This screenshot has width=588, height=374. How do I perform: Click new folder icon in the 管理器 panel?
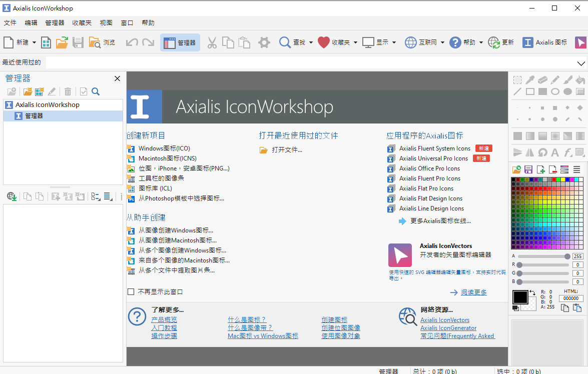coord(28,91)
